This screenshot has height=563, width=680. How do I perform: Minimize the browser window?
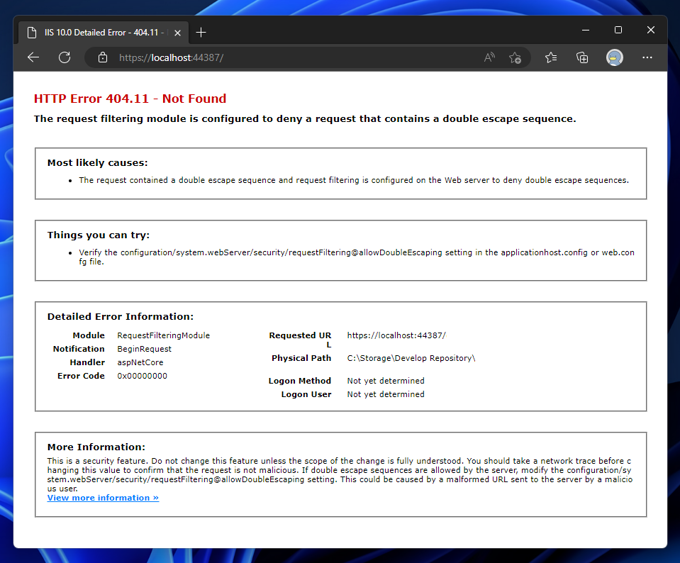[x=585, y=30]
